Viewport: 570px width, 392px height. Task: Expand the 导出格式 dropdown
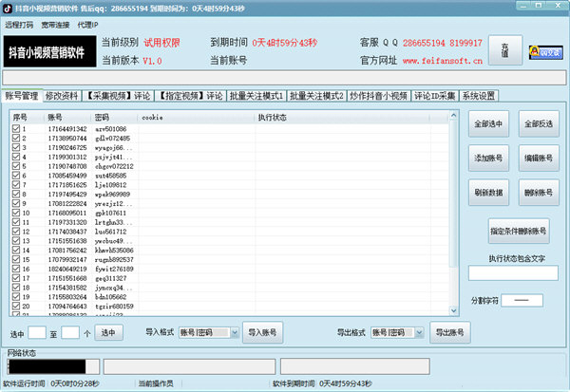point(420,332)
